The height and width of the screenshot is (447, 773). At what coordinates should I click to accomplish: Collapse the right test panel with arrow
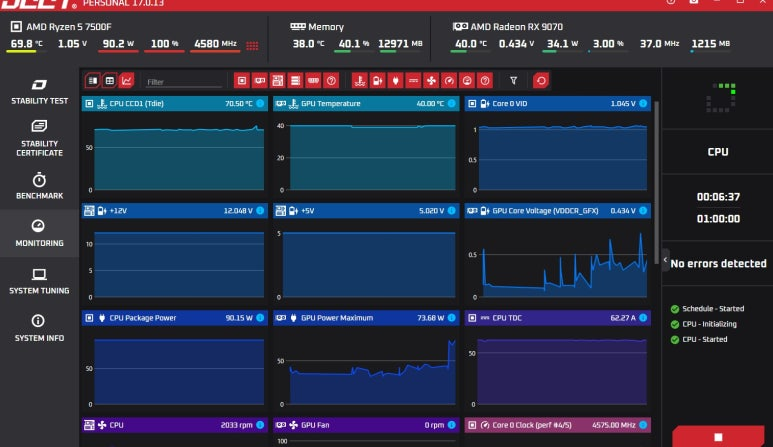click(665, 260)
